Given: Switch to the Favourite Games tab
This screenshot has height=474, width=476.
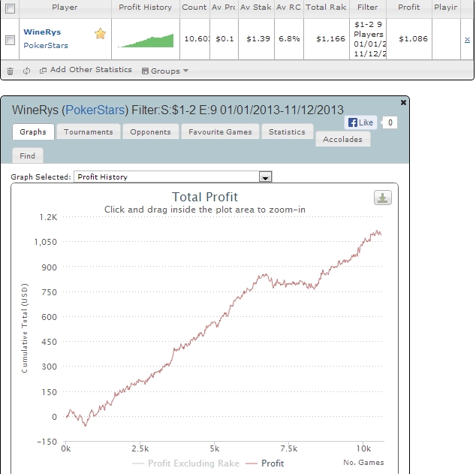Looking at the screenshot, I should [220, 131].
